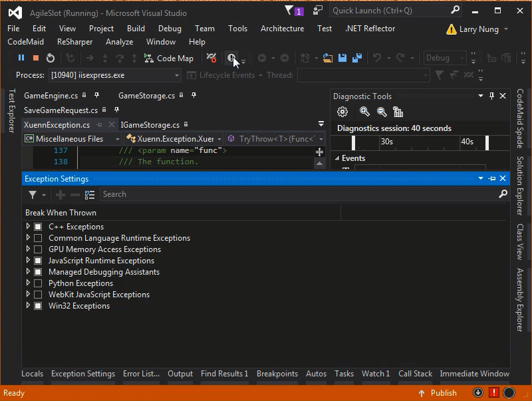Screen dimensions: 532x401
Task: Toggle C++ Exceptions checkbox
Action: click(x=38, y=227)
